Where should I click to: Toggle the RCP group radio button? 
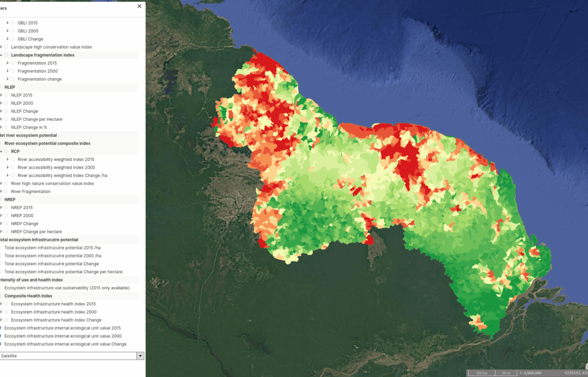coord(6,151)
